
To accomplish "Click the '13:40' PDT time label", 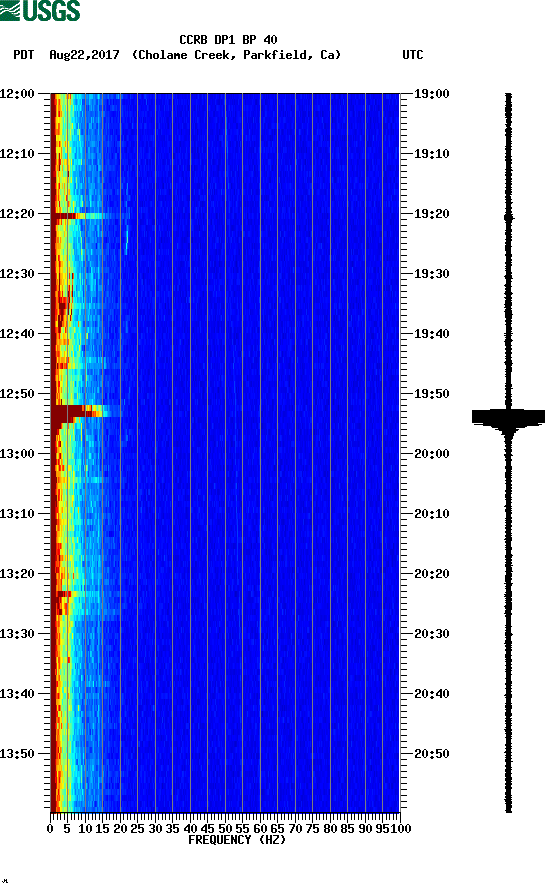I will point(17,694).
